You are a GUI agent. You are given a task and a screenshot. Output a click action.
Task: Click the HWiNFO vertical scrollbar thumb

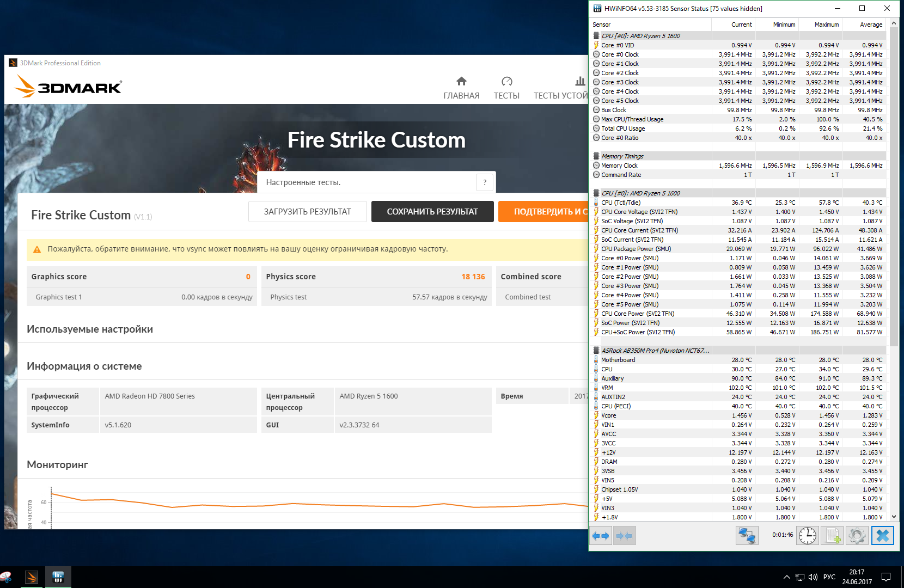(894, 187)
